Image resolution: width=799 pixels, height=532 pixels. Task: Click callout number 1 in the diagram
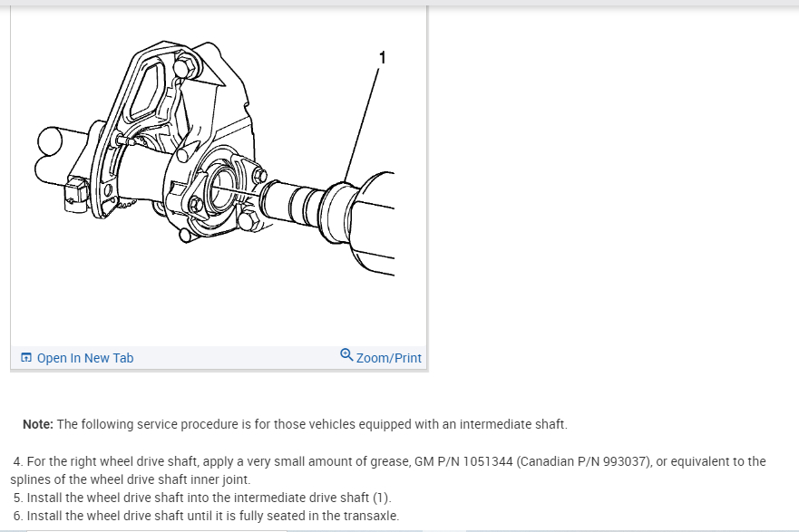coord(382,57)
